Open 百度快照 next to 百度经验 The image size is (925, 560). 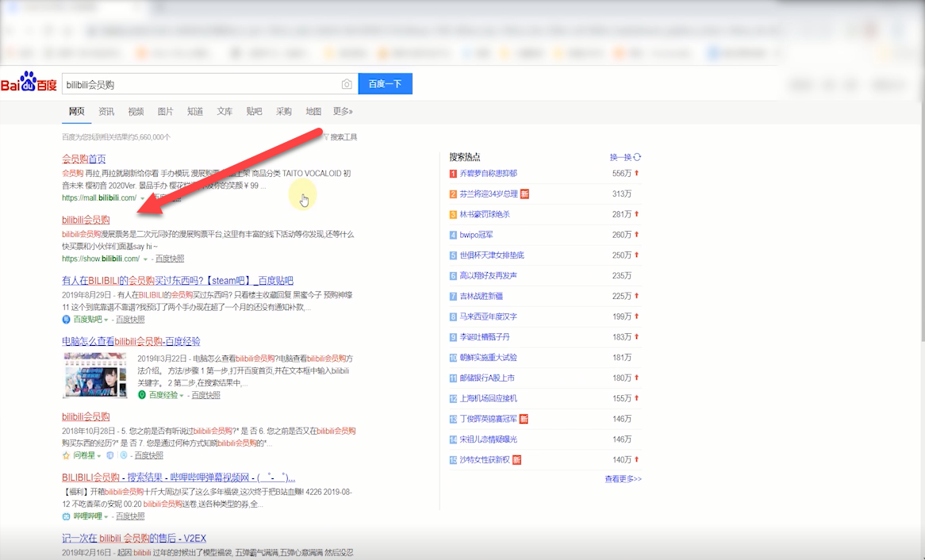pos(206,395)
